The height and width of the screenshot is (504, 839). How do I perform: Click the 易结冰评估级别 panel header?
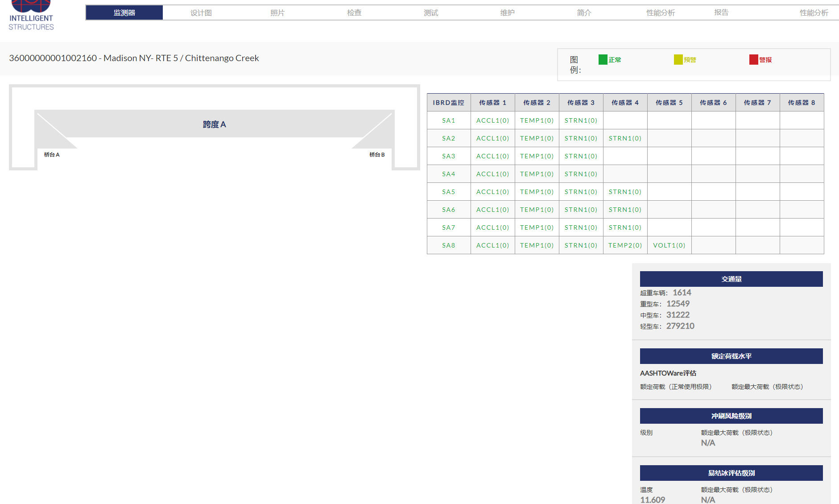731,473
